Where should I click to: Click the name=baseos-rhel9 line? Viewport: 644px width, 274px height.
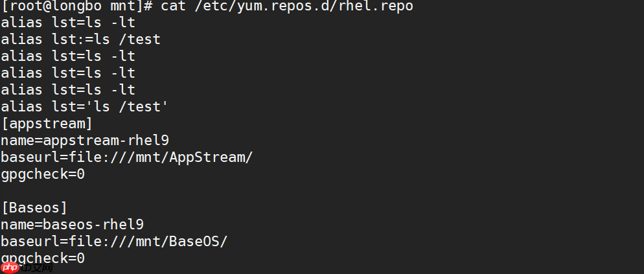(73, 225)
